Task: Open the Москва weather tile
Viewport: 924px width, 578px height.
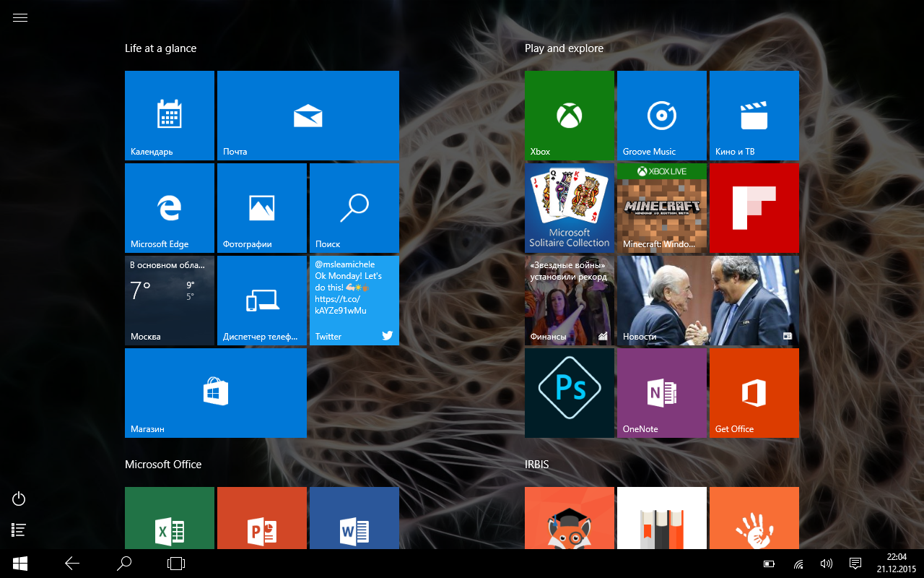Action: tap(170, 300)
